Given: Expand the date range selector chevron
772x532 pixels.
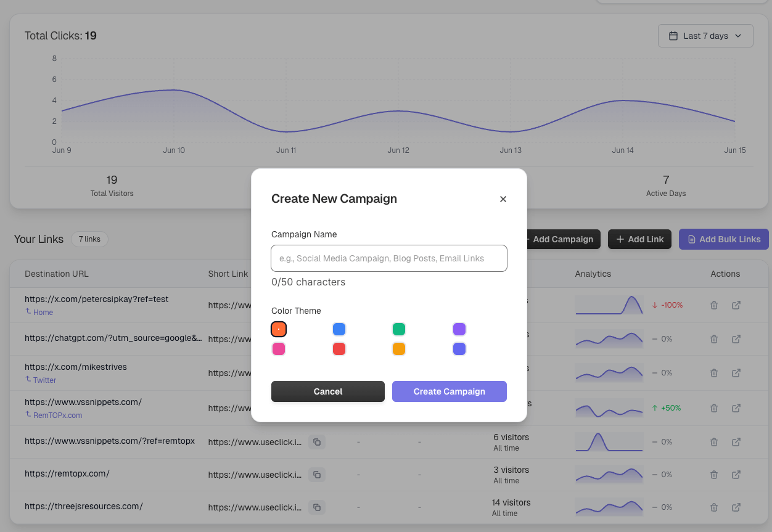Looking at the screenshot, I should click(x=737, y=36).
